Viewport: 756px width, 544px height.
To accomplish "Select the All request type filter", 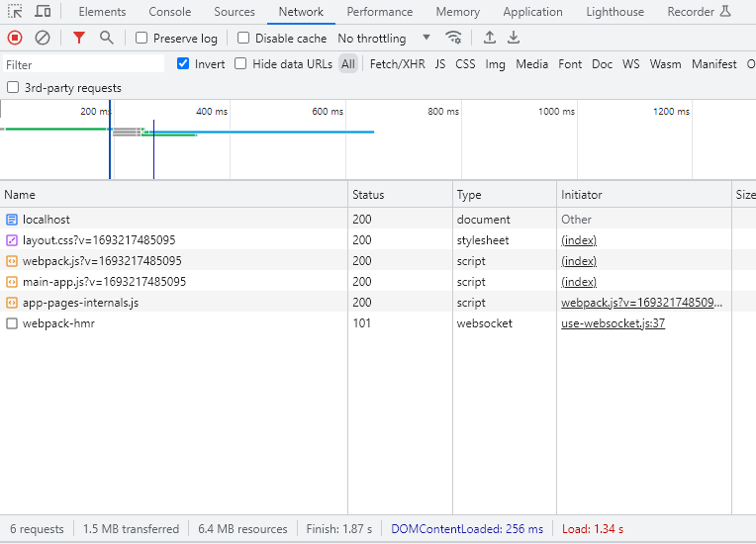I will pos(348,64).
